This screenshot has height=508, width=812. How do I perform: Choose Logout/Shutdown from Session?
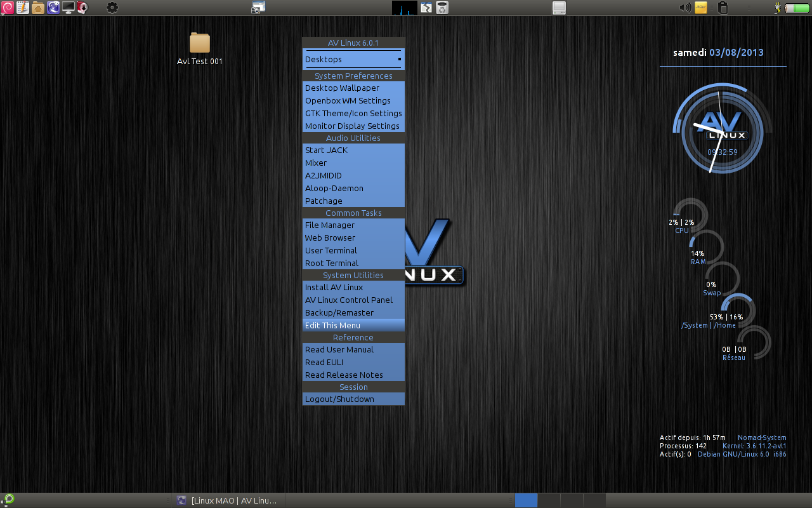(x=353, y=399)
